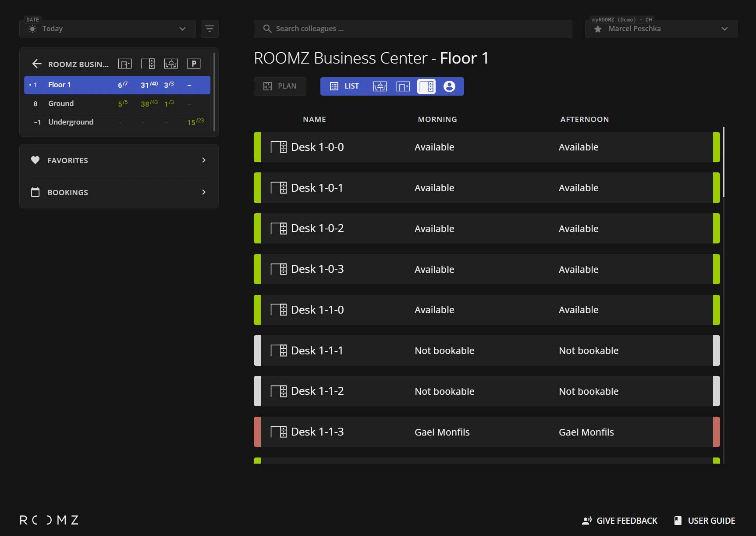
Task: Select the List view tab
Action: click(344, 86)
